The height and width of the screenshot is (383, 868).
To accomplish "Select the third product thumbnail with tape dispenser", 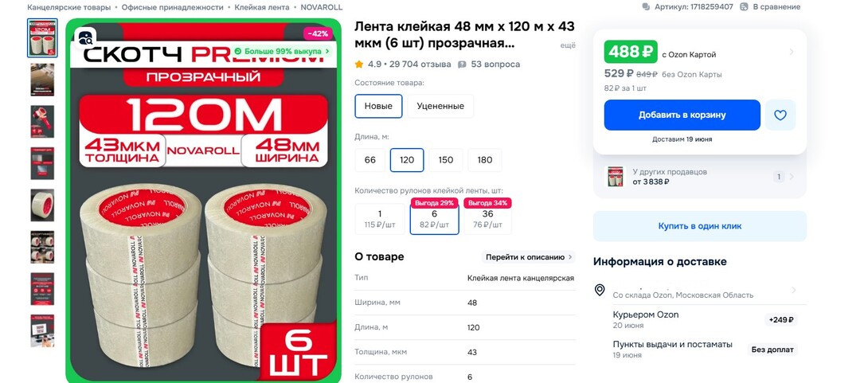I will [42, 121].
